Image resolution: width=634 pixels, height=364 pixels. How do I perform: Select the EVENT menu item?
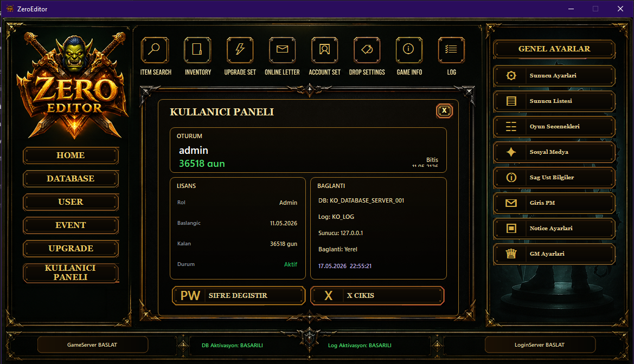click(x=71, y=225)
